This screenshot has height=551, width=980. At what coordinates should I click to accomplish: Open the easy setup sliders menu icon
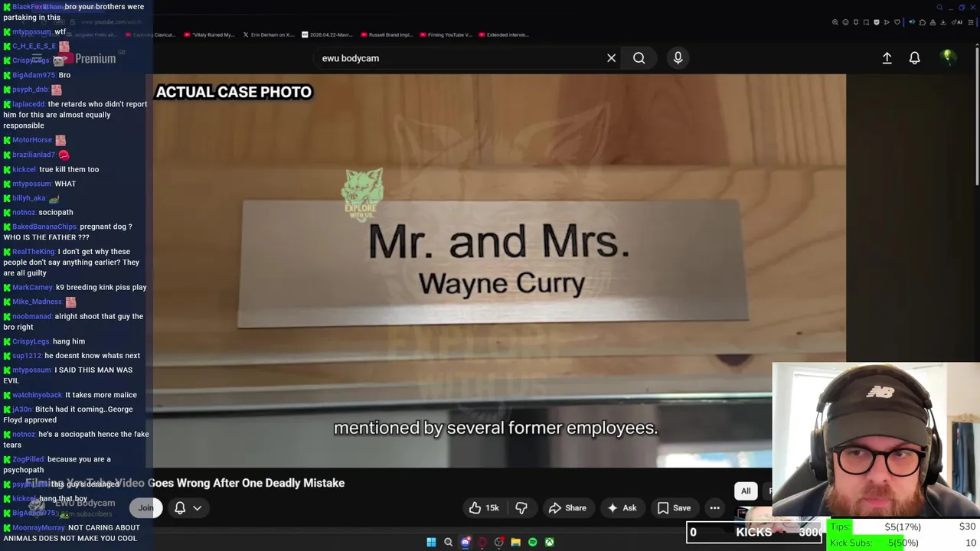[x=971, y=22]
